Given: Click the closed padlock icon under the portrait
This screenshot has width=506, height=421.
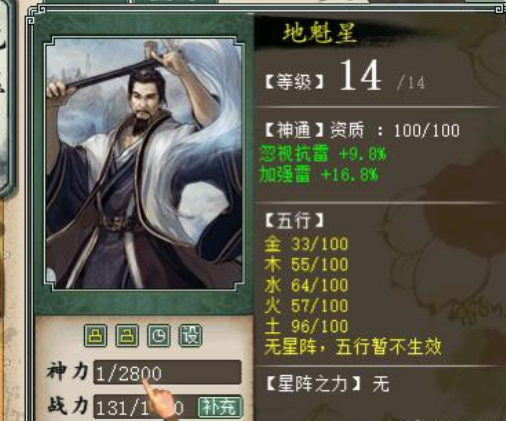Looking at the screenshot, I should (95, 335).
